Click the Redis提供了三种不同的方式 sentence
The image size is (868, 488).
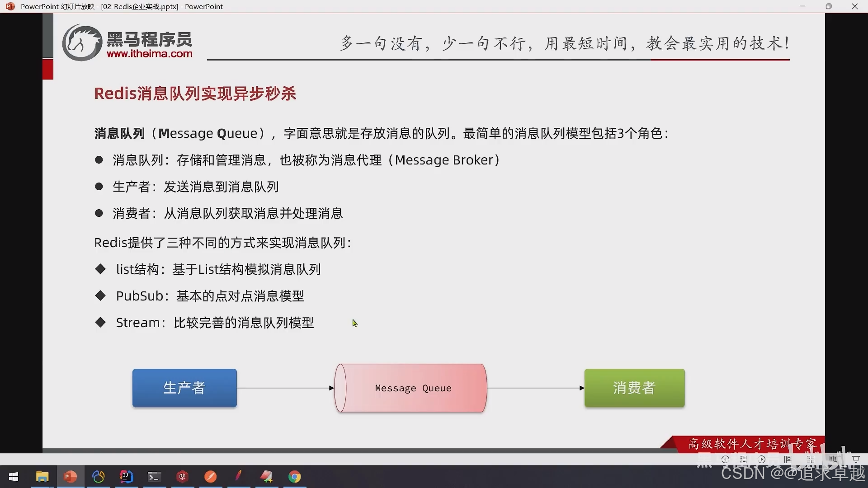point(223,243)
